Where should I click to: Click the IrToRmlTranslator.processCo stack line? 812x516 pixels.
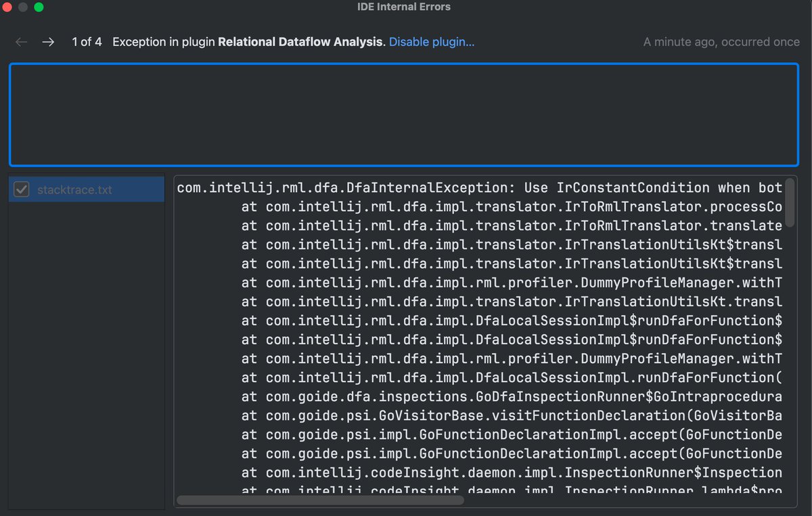click(x=512, y=207)
